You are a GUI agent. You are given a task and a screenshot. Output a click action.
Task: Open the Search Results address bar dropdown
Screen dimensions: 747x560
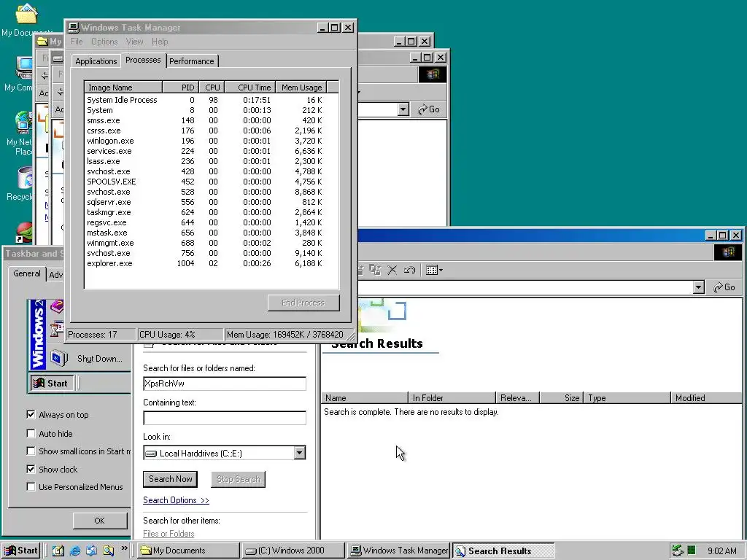pyautogui.click(x=698, y=287)
